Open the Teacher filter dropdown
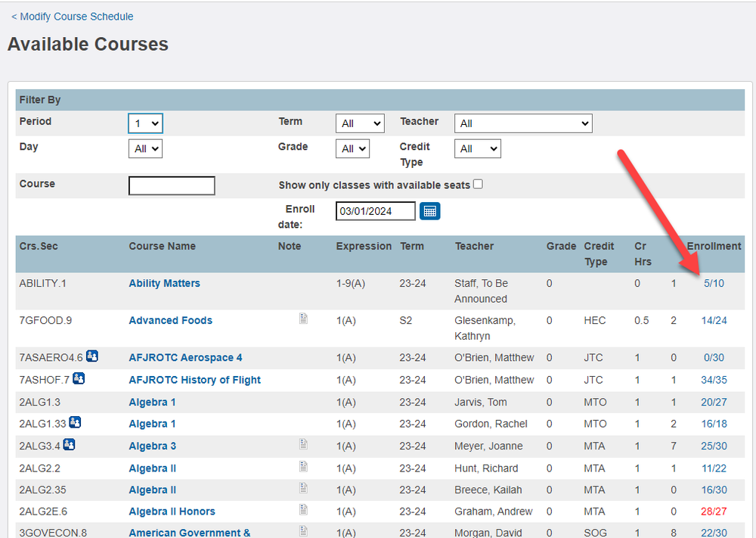The height and width of the screenshot is (538, 756). [523, 123]
